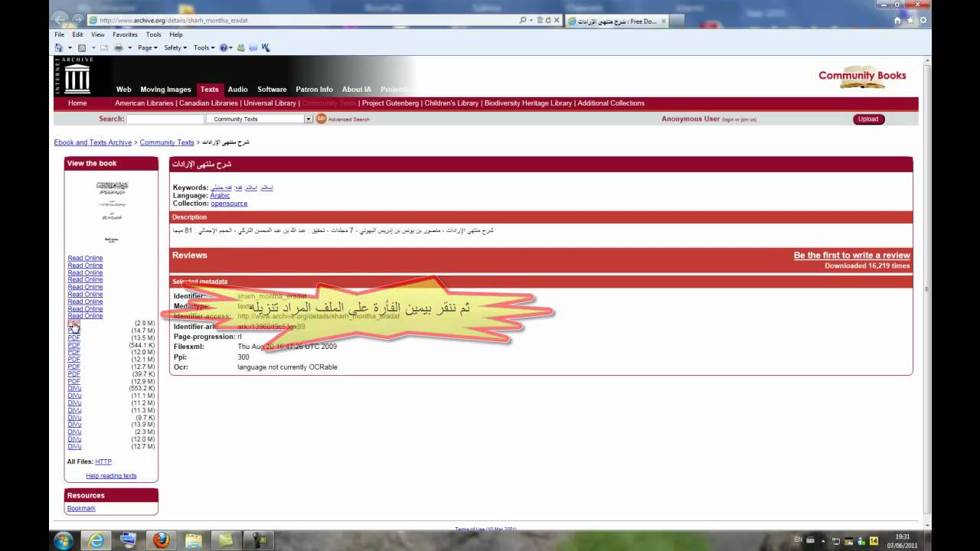The image size is (980, 551).
Task: Click the Be the first to write a review link
Action: (851, 256)
